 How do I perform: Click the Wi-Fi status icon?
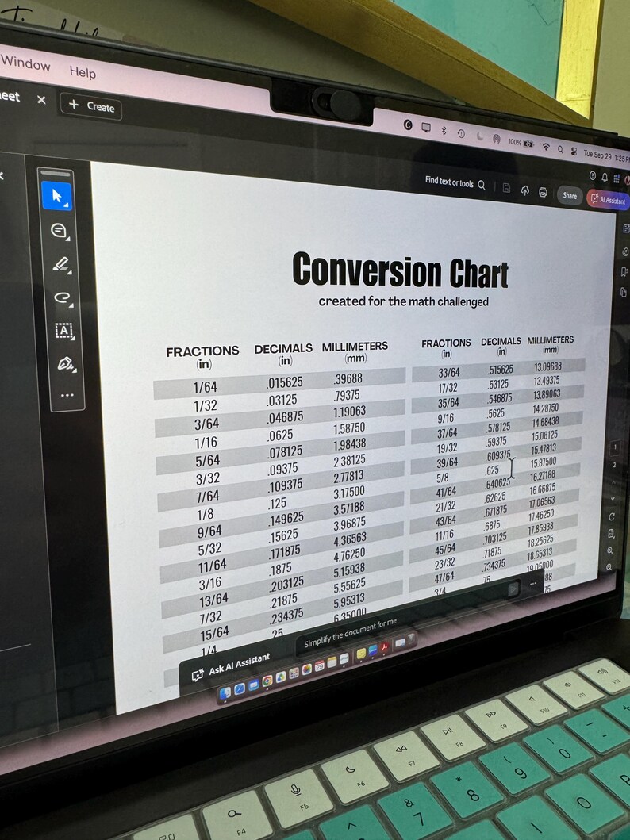(546, 147)
